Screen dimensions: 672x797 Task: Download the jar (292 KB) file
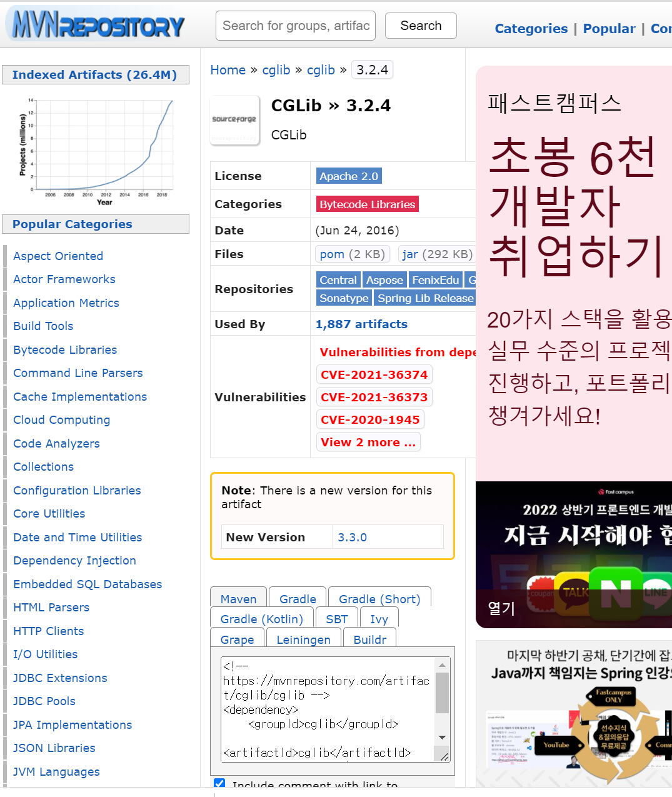(438, 254)
